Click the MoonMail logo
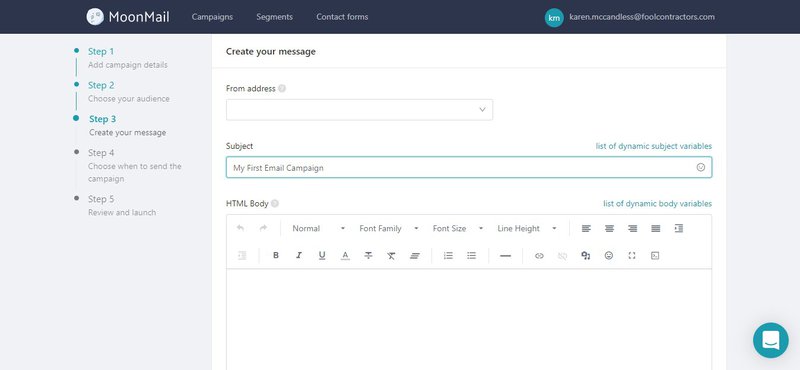 [x=128, y=17]
